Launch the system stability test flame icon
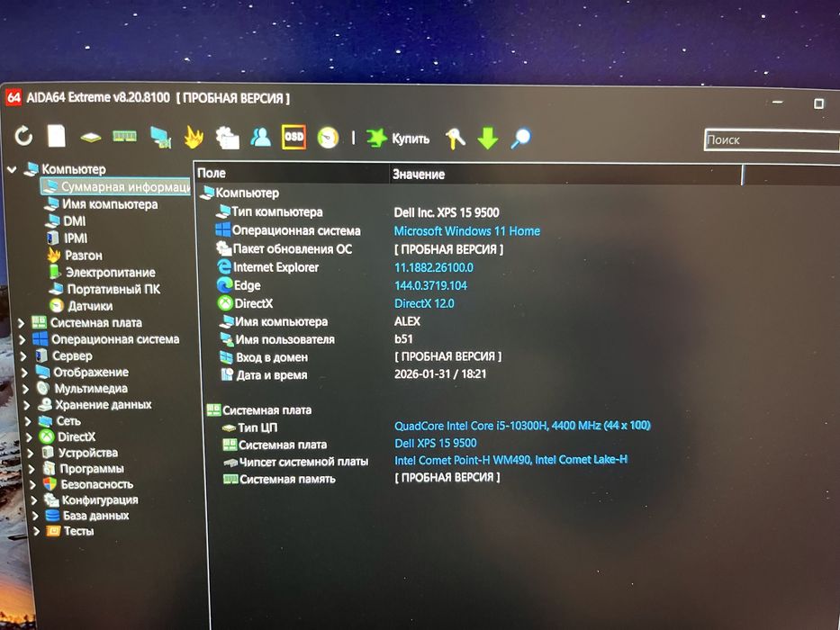The image size is (840, 630). coord(194,137)
